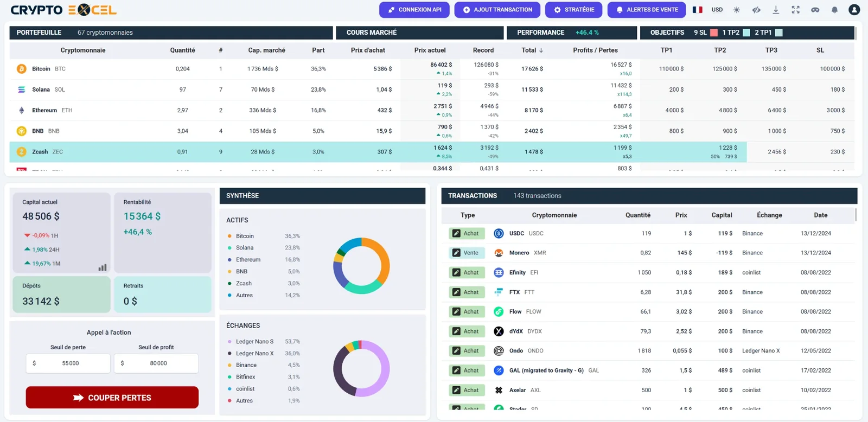Image resolution: width=868 pixels, height=422 pixels.
Task: Edit the Monero Vente transaction
Action: (x=466, y=253)
